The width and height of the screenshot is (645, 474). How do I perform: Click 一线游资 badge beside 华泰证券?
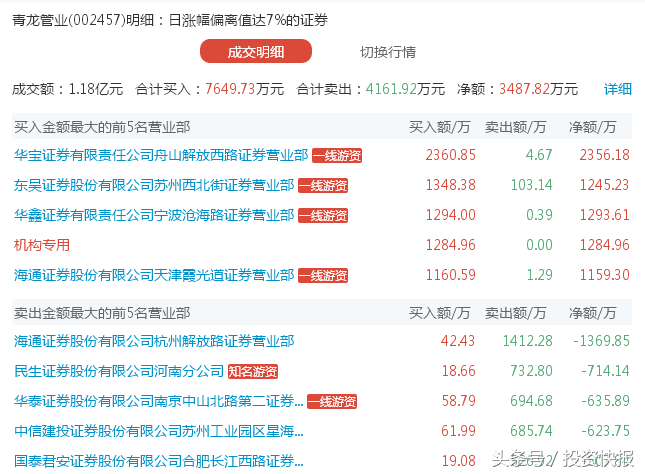[x=332, y=402]
